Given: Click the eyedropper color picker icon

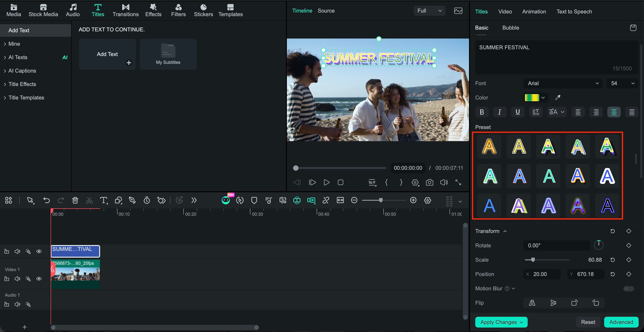Looking at the screenshot, I should (558, 98).
